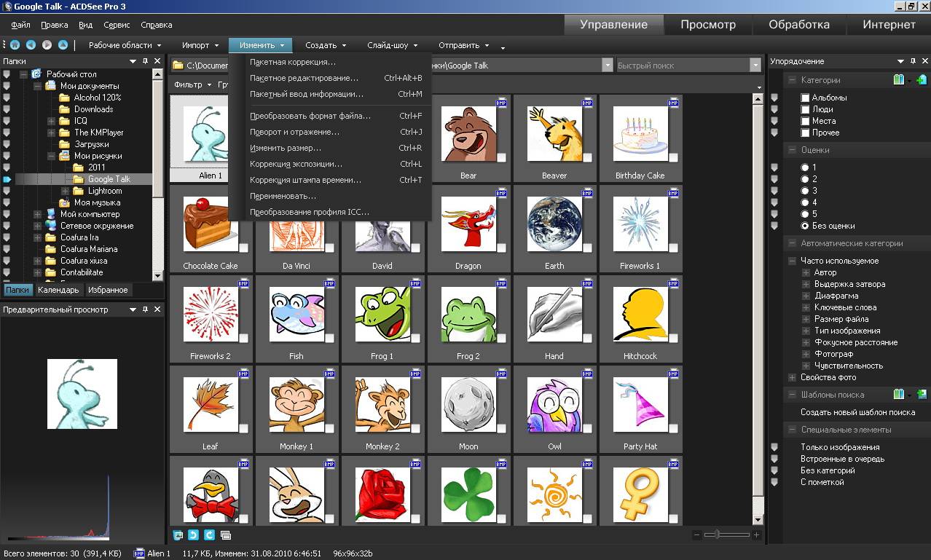Navigate forward with the right arrow icon

click(x=47, y=45)
